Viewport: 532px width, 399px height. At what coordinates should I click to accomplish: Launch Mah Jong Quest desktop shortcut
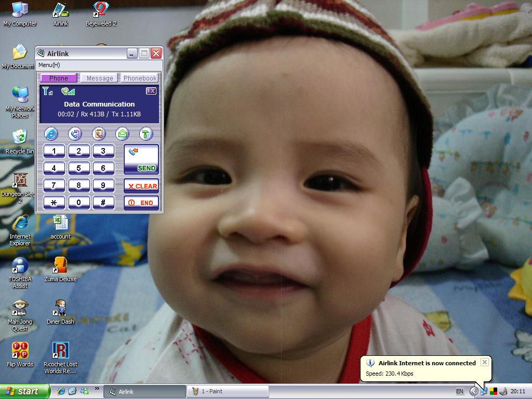(20, 316)
